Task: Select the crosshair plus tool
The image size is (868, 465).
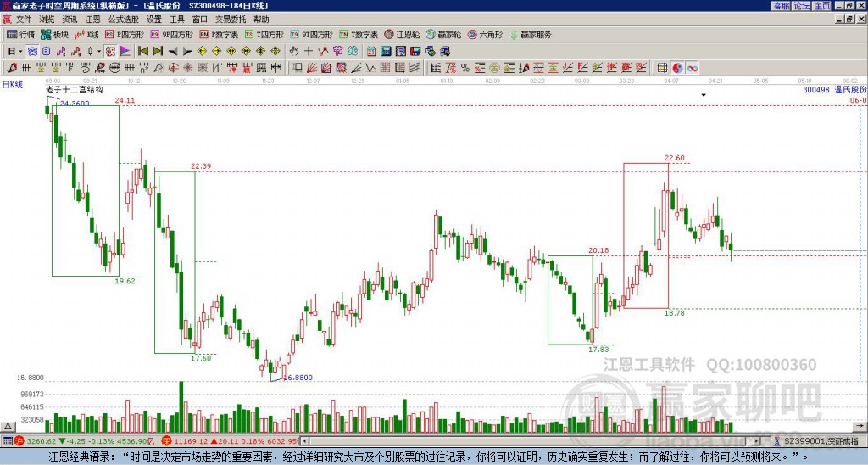Action: tap(309, 51)
